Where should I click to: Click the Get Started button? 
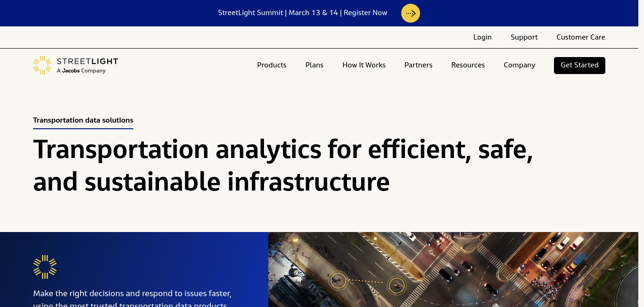click(579, 66)
